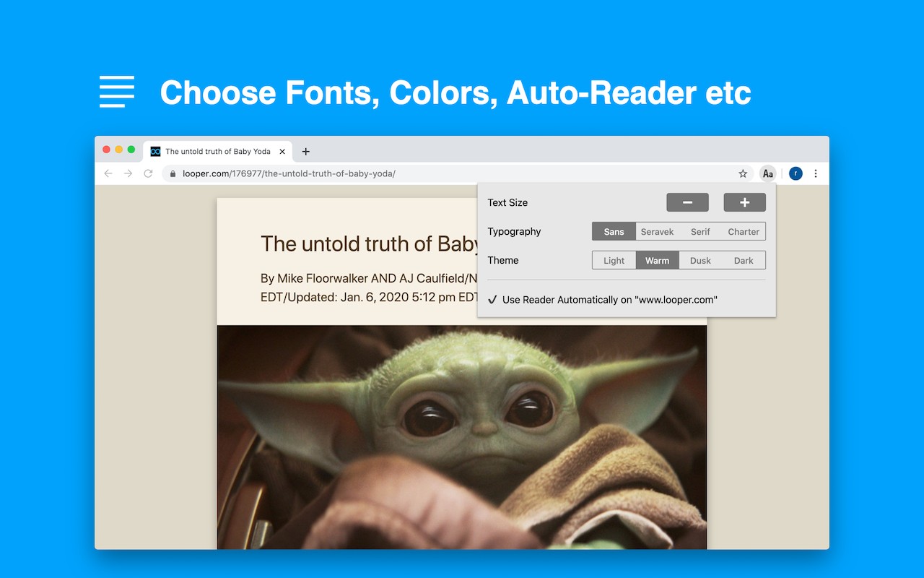Image resolution: width=924 pixels, height=578 pixels.
Task: Open the Chrome three-dot menu
Action: (x=816, y=173)
